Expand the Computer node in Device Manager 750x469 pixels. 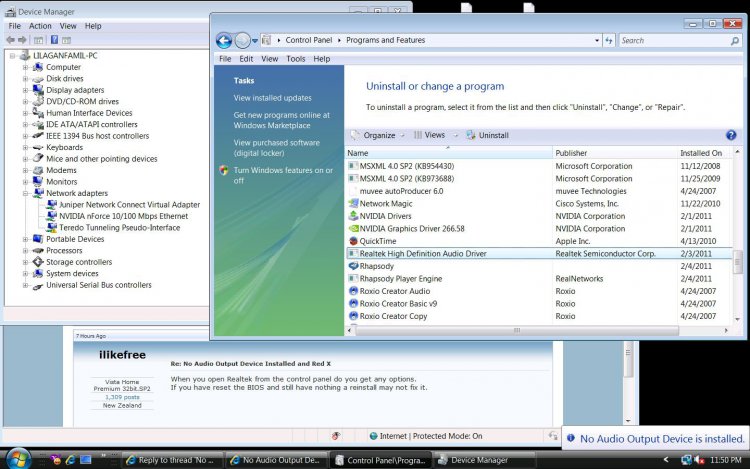pos(25,67)
